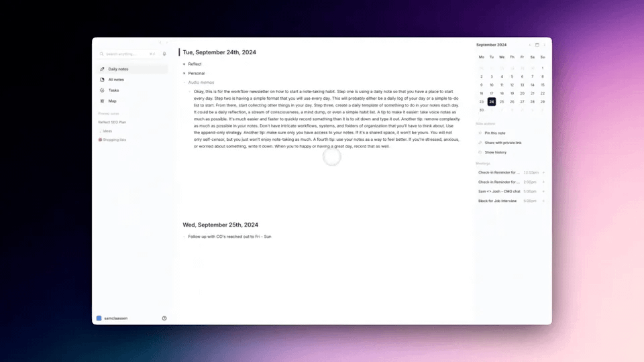644x362 pixels.
Task: Select September 28 in the calendar
Action: pyautogui.click(x=532, y=102)
